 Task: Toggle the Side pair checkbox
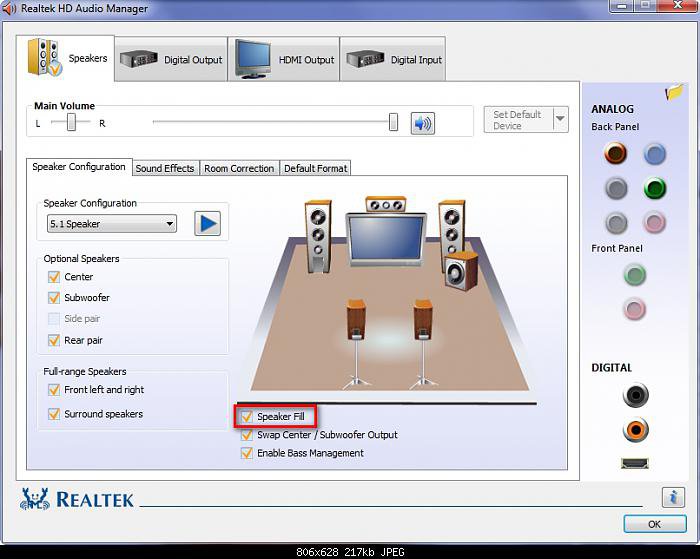[54, 319]
